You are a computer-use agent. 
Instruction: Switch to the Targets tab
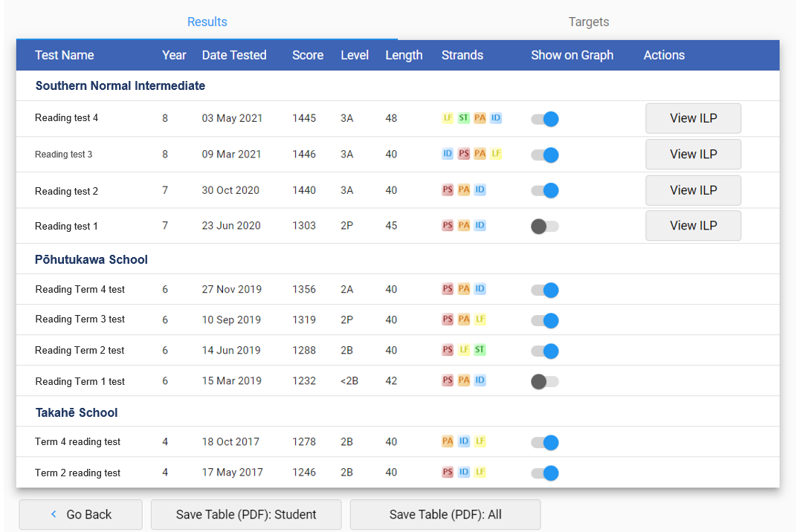pyautogui.click(x=588, y=22)
